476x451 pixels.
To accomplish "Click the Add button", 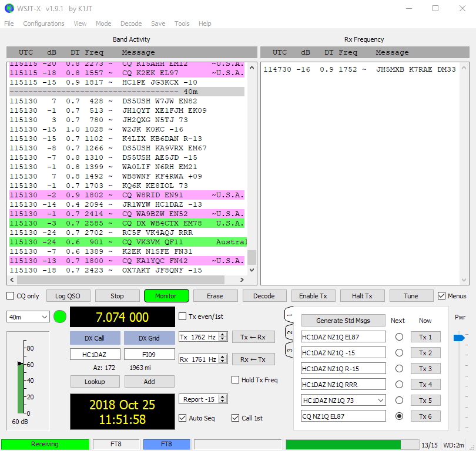I will tap(149, 381).
